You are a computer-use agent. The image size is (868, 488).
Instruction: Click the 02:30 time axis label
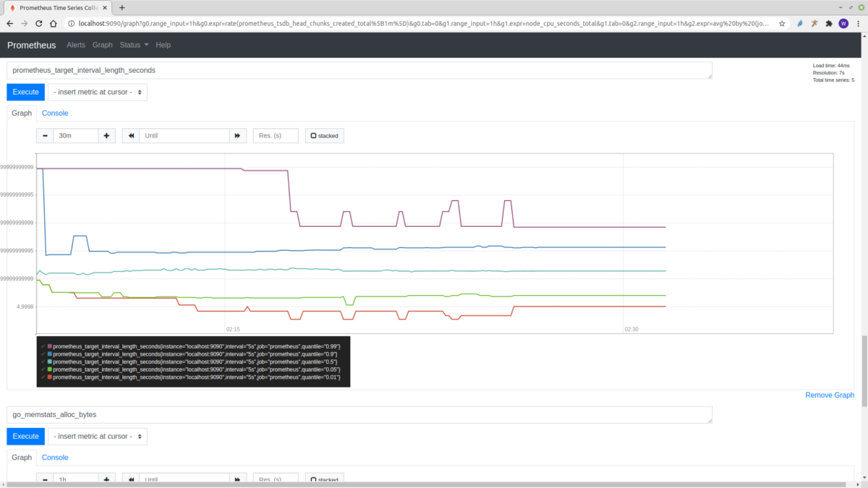click(631, 329)
